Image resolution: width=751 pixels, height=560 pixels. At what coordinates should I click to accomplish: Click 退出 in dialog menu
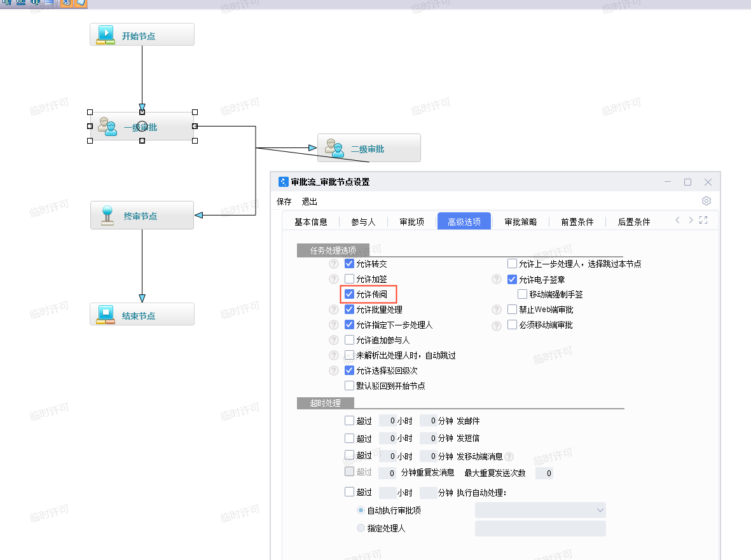tap(310, 201)
